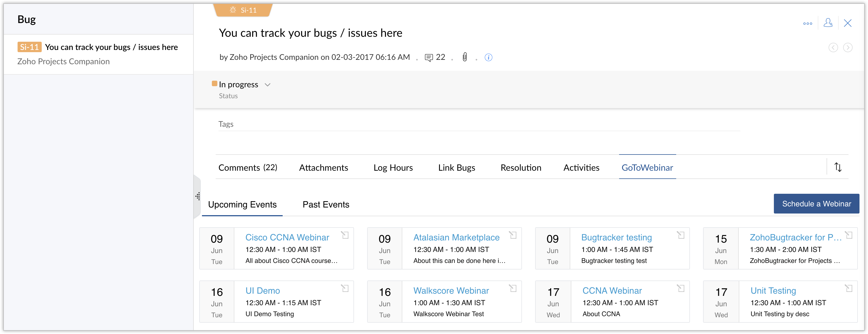Viewport: 868px width, 334px height.
Task: Go to next bug arrow
Action: point(847,47)
